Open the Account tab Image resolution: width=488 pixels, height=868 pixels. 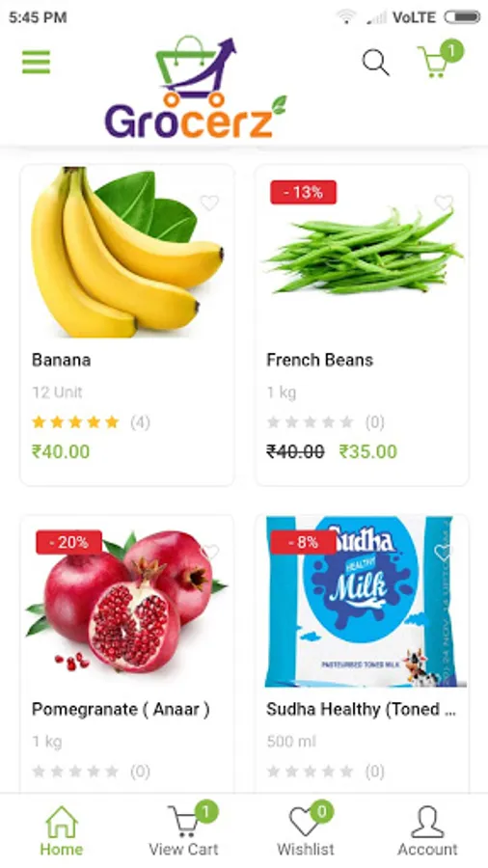point(427,831)
